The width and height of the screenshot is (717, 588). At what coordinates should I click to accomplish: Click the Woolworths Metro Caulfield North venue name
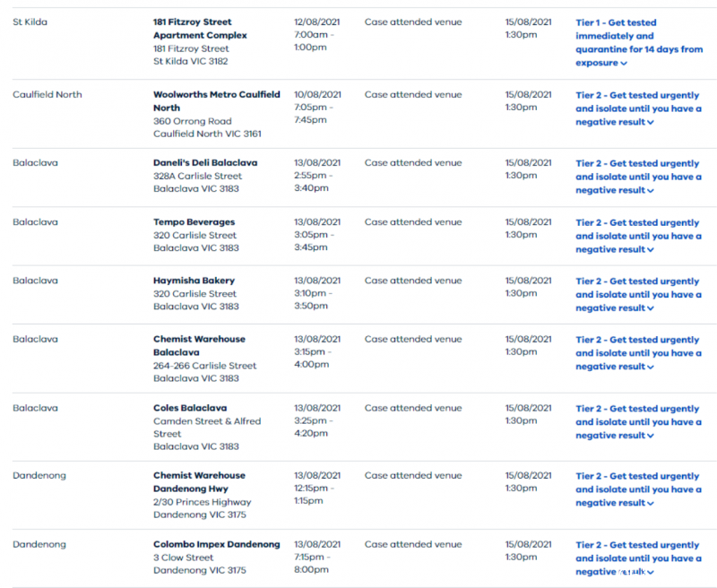click(216, 100)
